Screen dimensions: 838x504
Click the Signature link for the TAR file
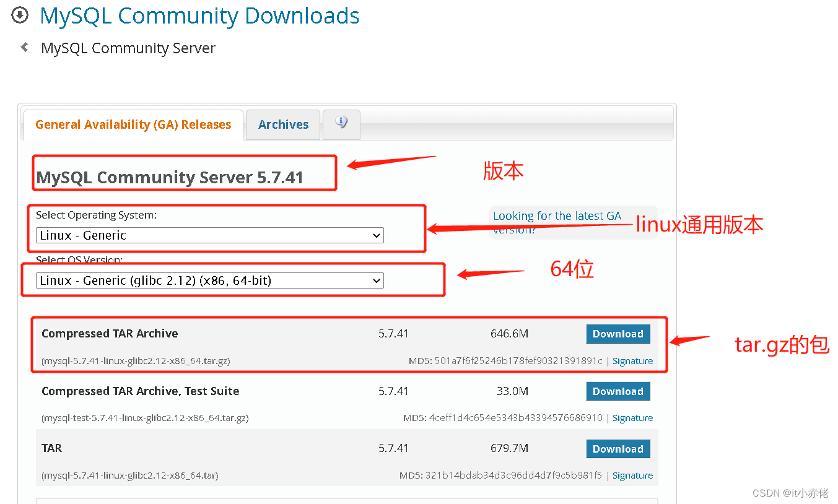point(632,475)
